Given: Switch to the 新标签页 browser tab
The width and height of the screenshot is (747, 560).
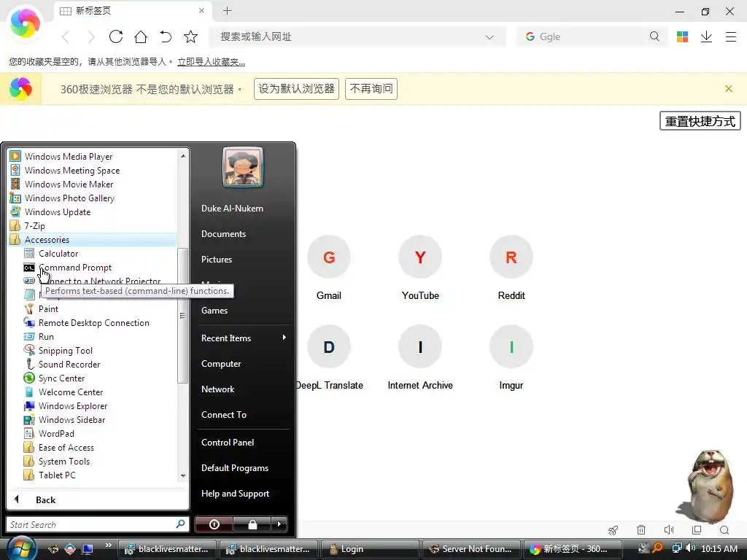Looking at the screenshot, I should pos(133,11).
